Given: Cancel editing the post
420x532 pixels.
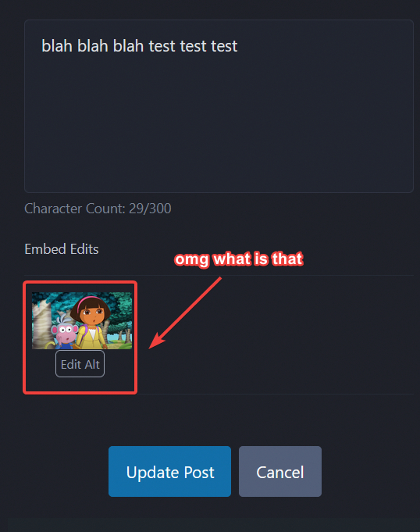Looking at the screenshot, I should pos(280,471).
